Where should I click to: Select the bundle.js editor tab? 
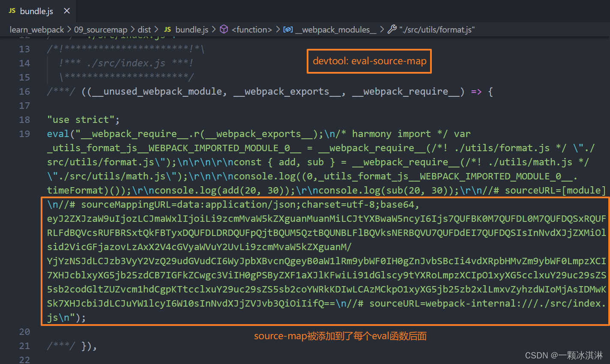pyautogui.click(x=39, y=11)
